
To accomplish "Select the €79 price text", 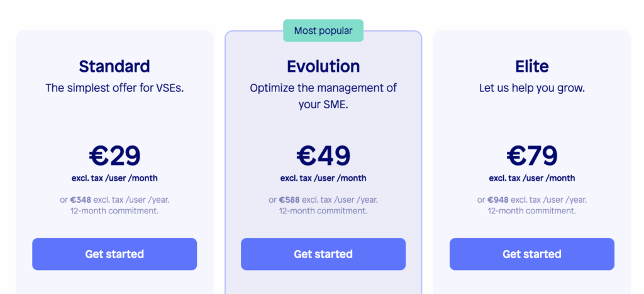I will [x=532, y=156].
